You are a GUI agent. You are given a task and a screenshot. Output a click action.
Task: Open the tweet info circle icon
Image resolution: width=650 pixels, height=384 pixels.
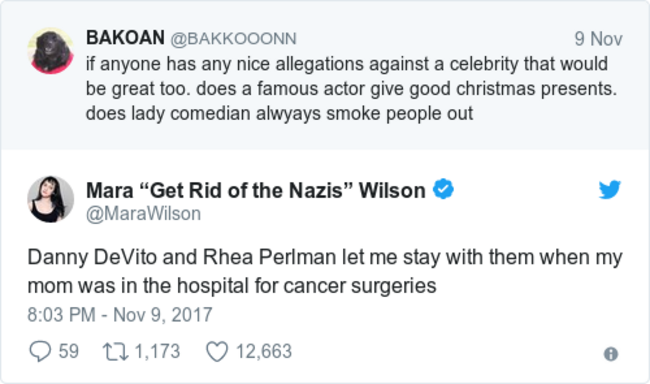pyautogui.click(x=611, y=354)
